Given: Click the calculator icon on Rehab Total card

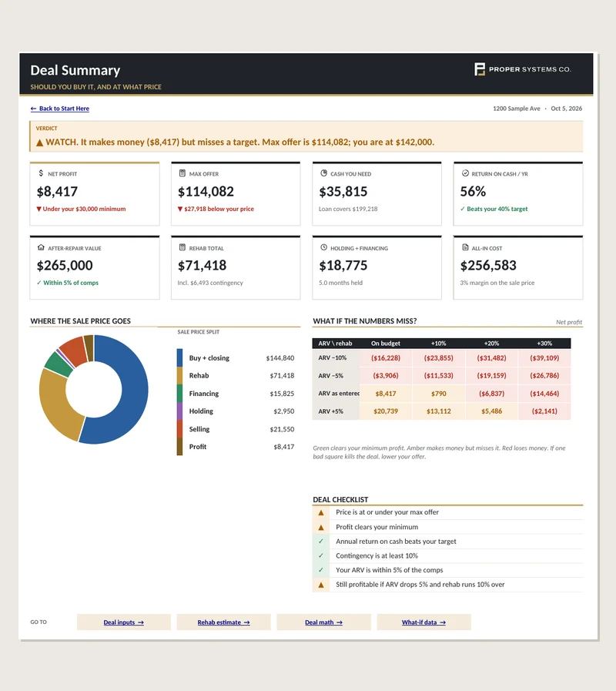Looking at the screenshot, I should pyautogui.click(x=182, y=247).
